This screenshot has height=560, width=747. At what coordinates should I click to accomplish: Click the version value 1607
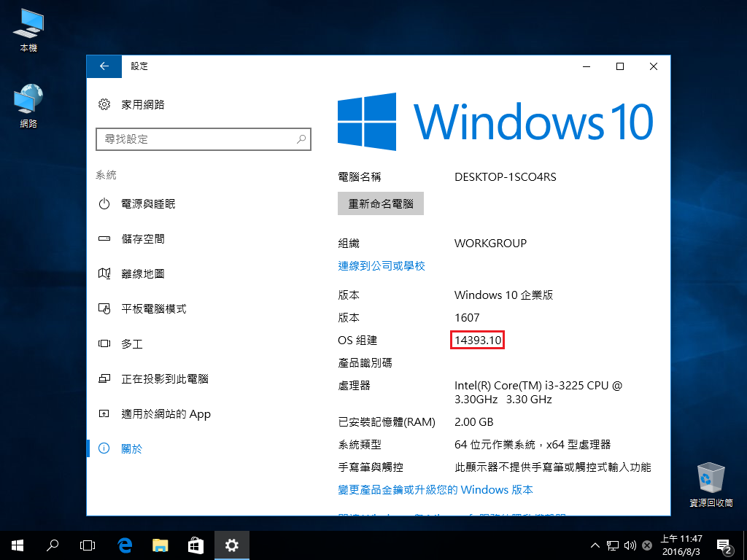point(467,317)
